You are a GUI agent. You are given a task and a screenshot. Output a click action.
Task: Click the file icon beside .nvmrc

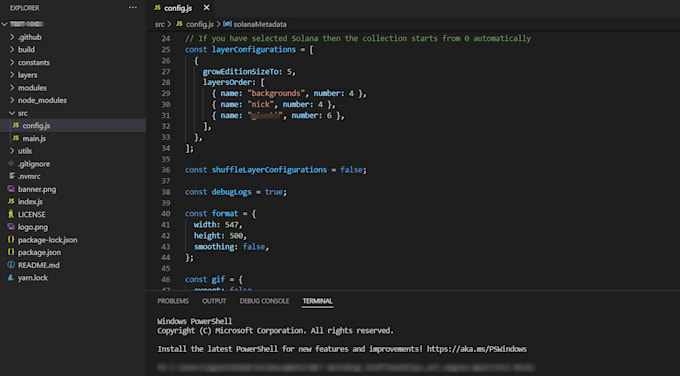(x=12, y=176)
